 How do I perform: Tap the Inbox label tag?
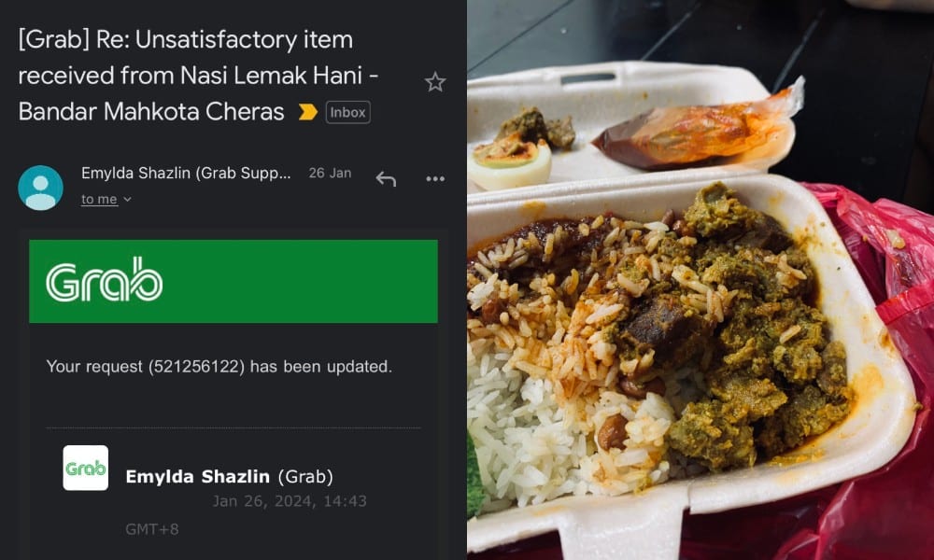pos(347,112)
